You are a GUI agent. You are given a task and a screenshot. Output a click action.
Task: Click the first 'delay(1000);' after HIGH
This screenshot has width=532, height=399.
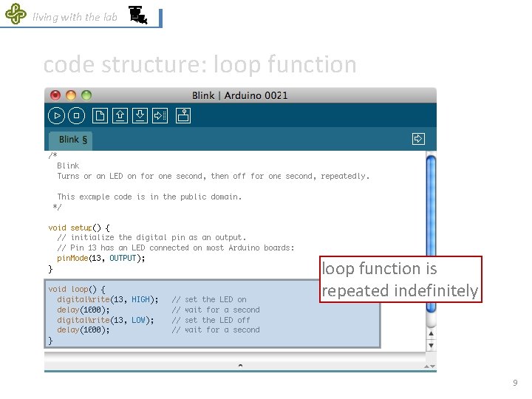tap(83, 310)
